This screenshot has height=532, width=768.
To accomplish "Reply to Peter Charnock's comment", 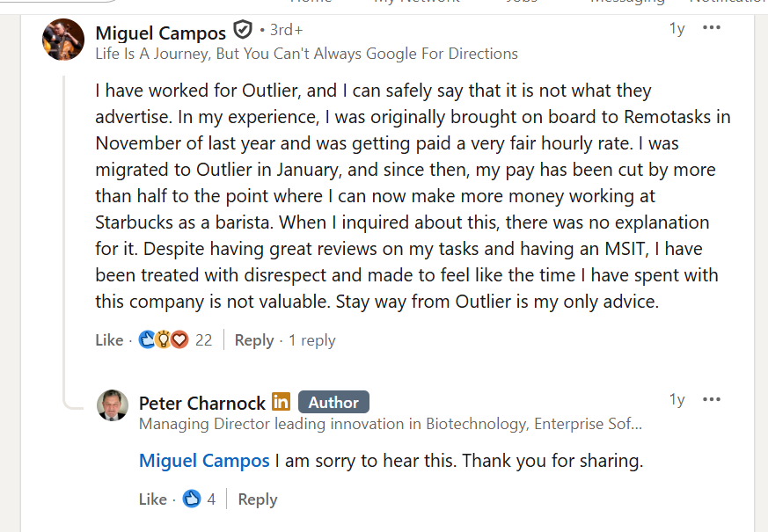I will pyautogui.click(x=257, y=499).
